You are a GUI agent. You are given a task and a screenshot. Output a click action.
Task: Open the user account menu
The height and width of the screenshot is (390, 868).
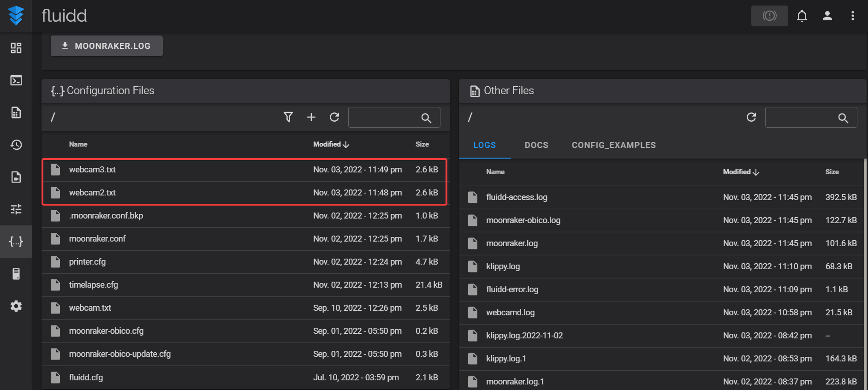coord(827,16)
